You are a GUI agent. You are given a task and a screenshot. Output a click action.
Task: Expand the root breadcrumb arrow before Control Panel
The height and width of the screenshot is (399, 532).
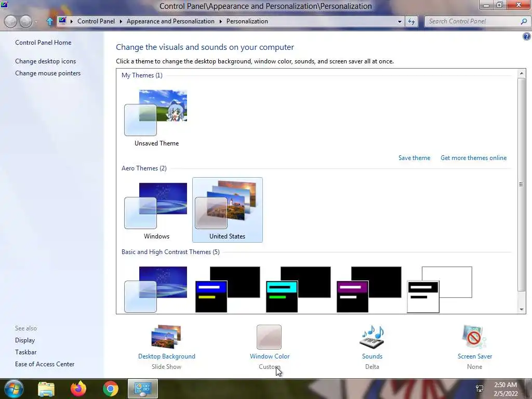click(72, 21)
